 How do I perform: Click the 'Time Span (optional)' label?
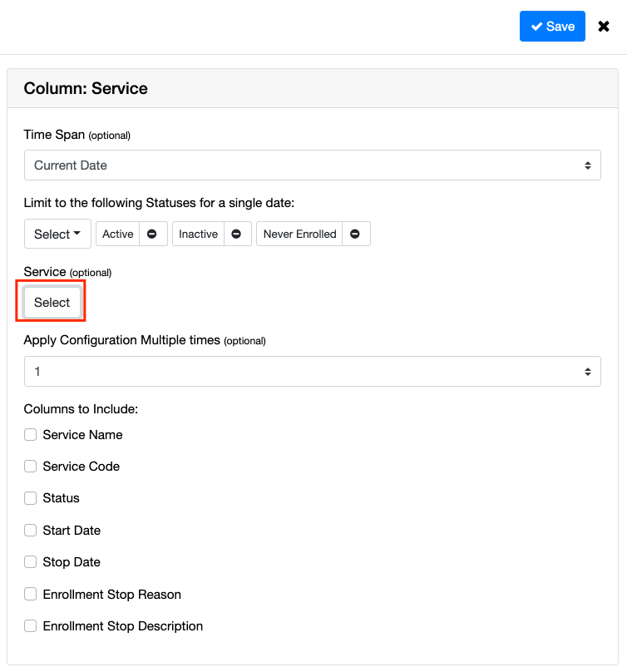[x=77, y=135]
